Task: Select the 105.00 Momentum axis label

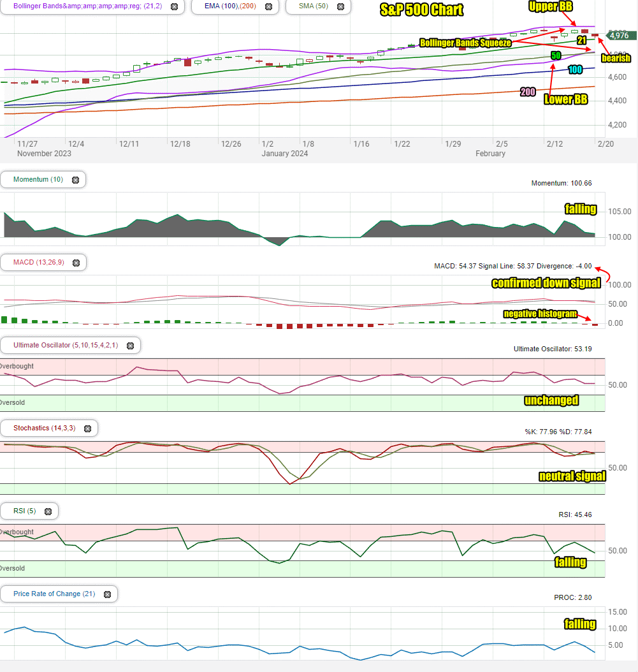Action: tap(620, 212)
